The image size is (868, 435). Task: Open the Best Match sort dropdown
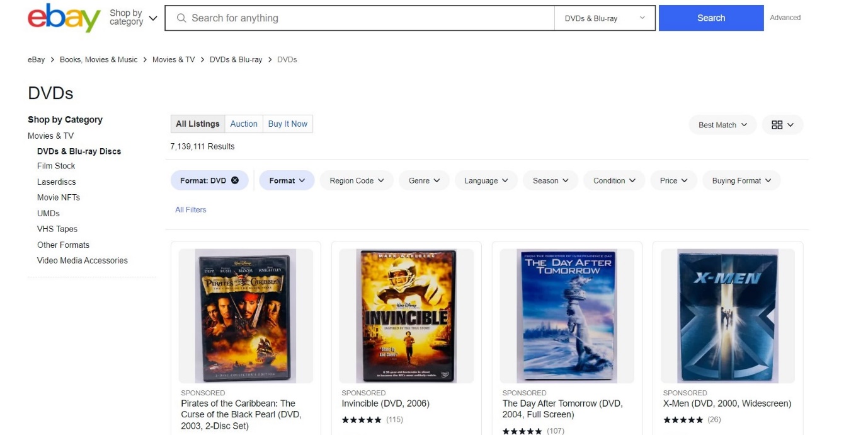[x=722, y=125]
